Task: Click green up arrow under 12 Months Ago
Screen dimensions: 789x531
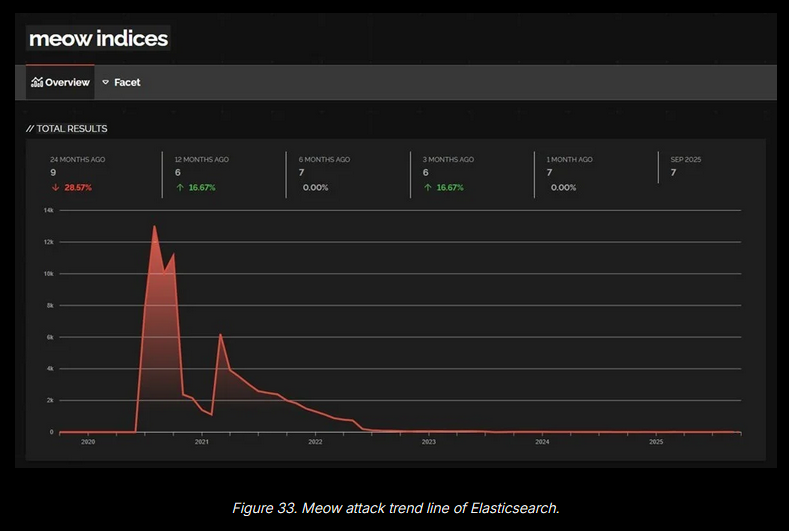Action: 178,187
